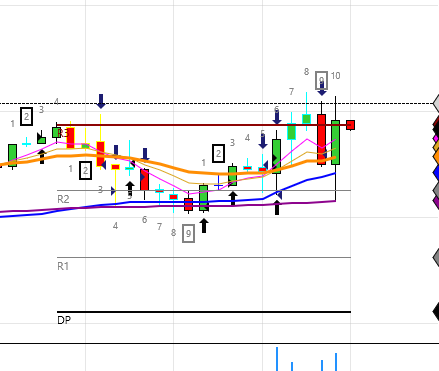Select the gray boxed 9 below the candles
The width and height of the screenshot is (439, 371).
coord(188,233)
